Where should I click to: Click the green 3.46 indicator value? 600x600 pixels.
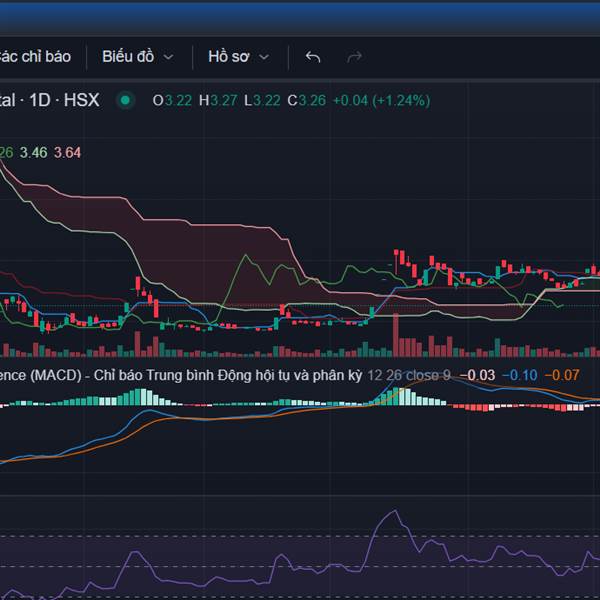(33, 152)
